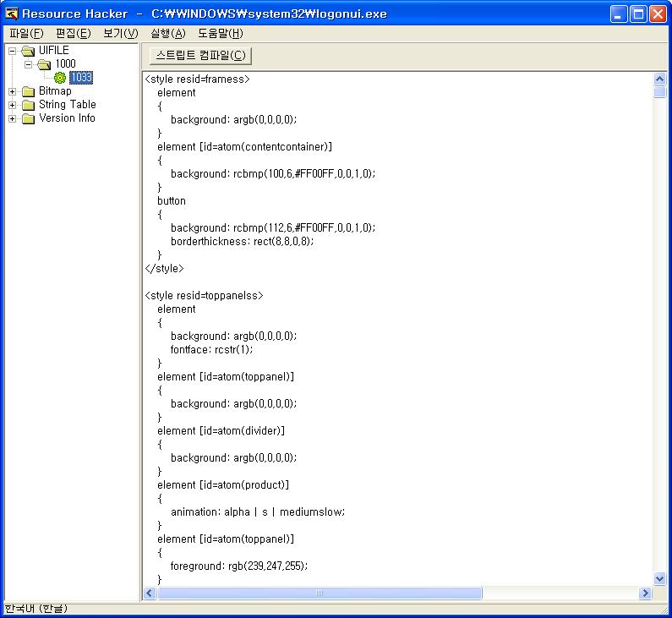Collapse the UIFILE tree node
Screen dimensions: 672x618
[x=13, y=51]
